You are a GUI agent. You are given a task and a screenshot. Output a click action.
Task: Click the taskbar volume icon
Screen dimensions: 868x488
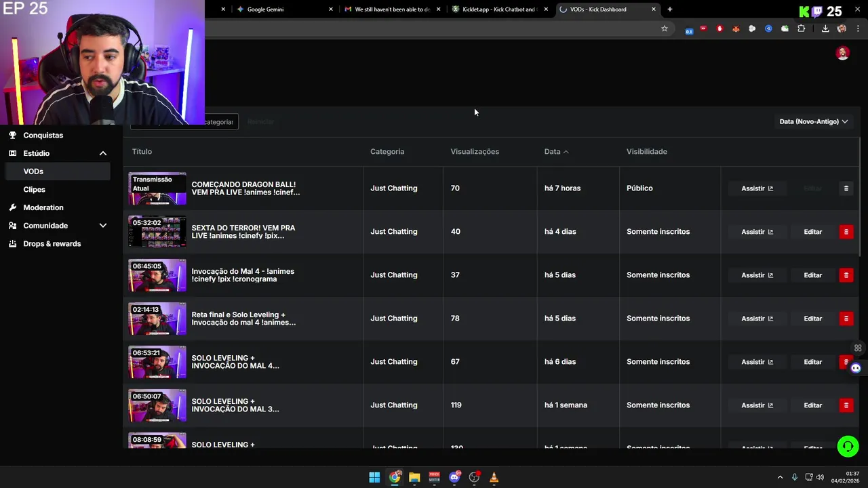pyautogui.click(x=820, y=477)
